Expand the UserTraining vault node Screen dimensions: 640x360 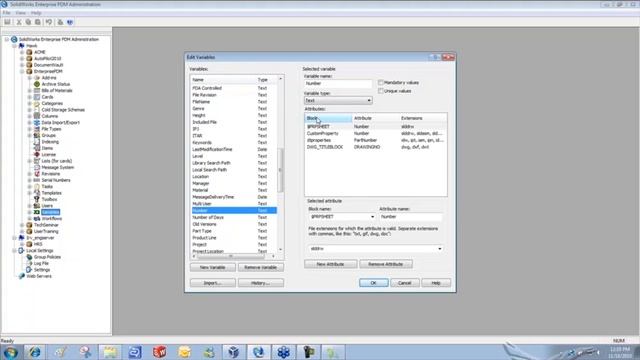[22, 231]
